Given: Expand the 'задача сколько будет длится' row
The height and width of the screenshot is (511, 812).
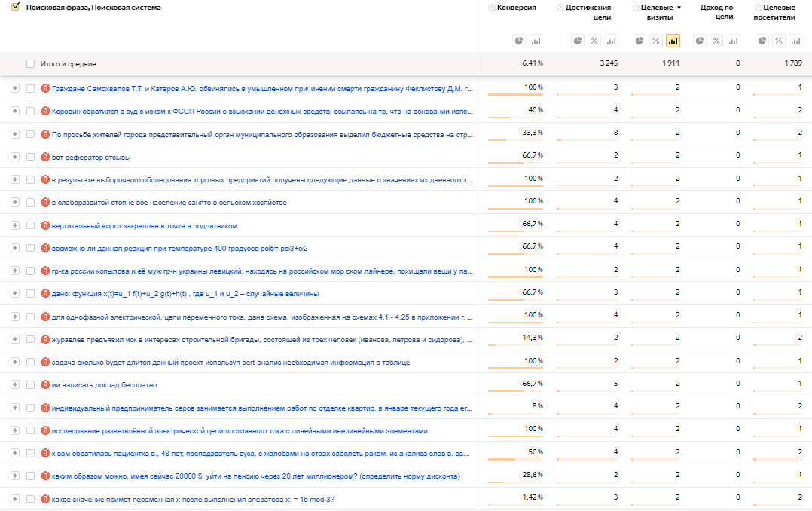Looking at the screenshot, I should pyautogui.click(x=15, y=362).
